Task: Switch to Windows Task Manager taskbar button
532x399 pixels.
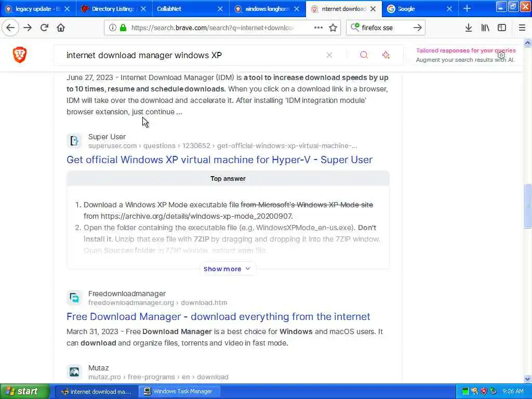Action: [179, 392]
